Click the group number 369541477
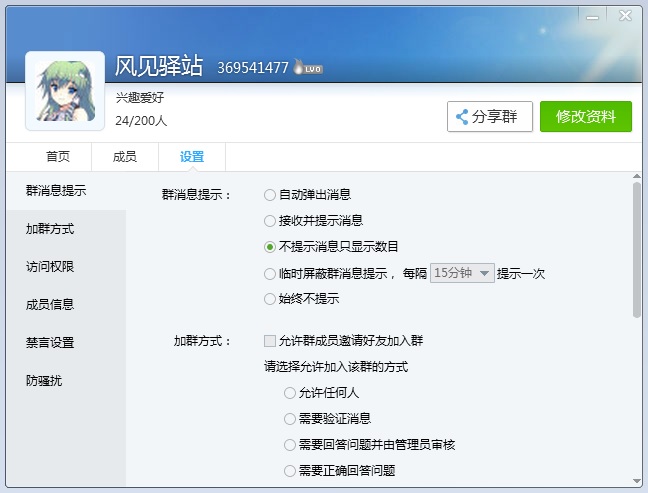Image resolution: width=648 pixels, height=493 pixels. [x=253, y=68]
